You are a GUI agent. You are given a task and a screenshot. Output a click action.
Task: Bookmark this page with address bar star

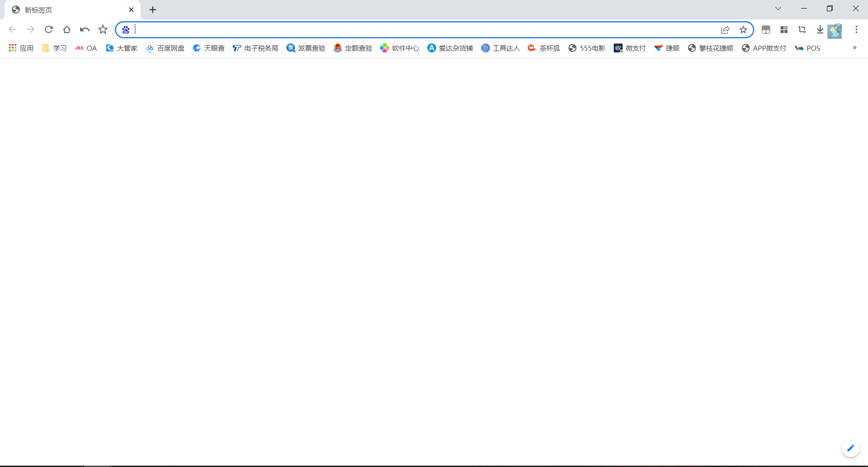tap(743, 30)
